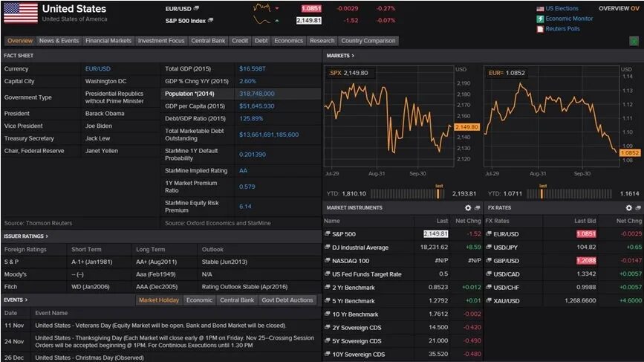
Task: Open S&P 500 Index popout icon in header
Action: [x=211, y=20]
